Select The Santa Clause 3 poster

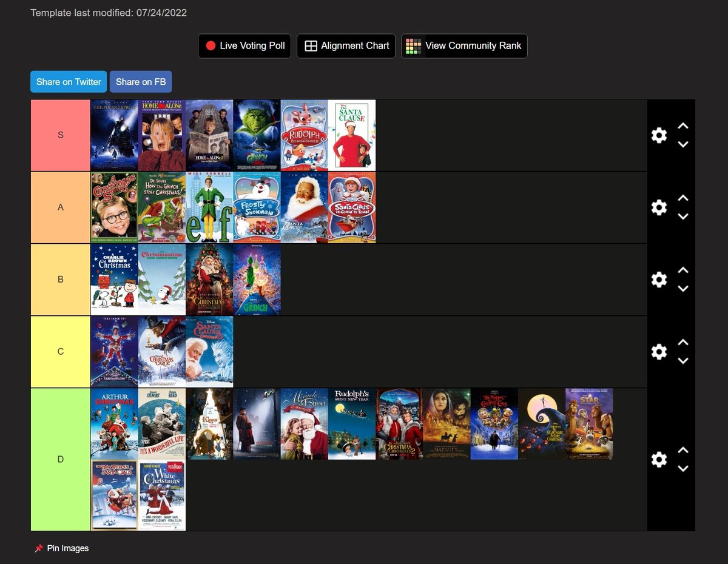coord(209,352)
